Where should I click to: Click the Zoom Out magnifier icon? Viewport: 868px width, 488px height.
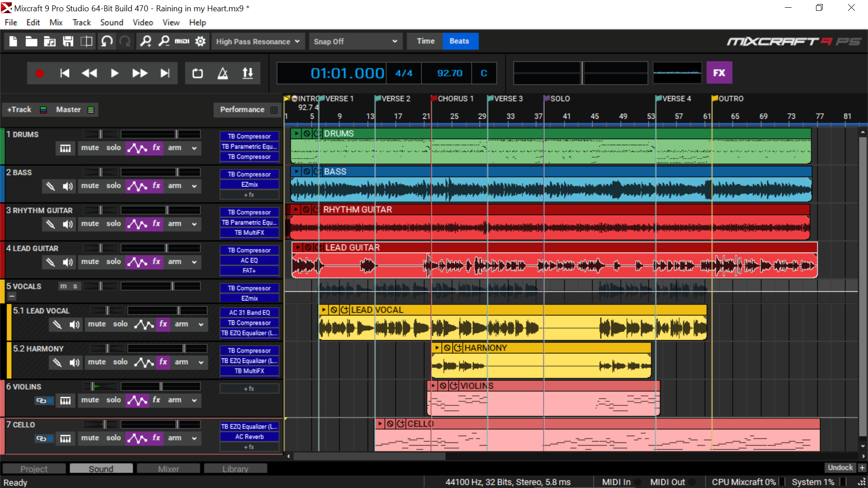click(164, 42)
